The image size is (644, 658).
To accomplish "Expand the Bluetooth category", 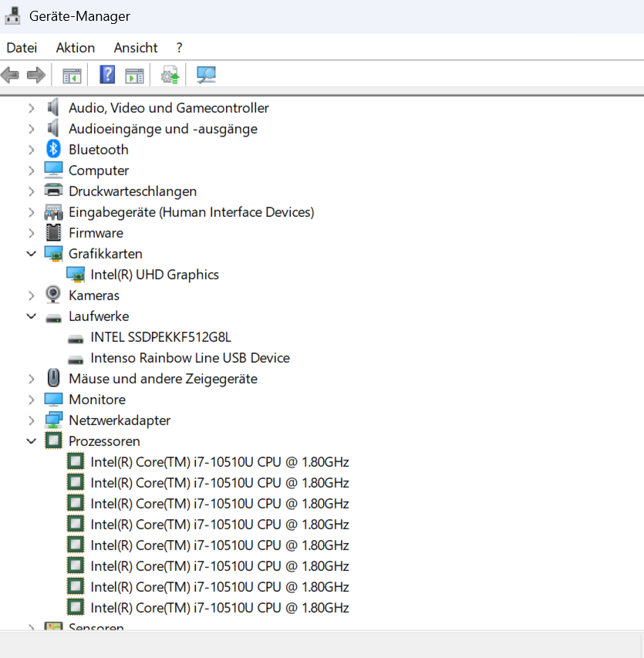I will pyautogui.click(x=32, y=150).
